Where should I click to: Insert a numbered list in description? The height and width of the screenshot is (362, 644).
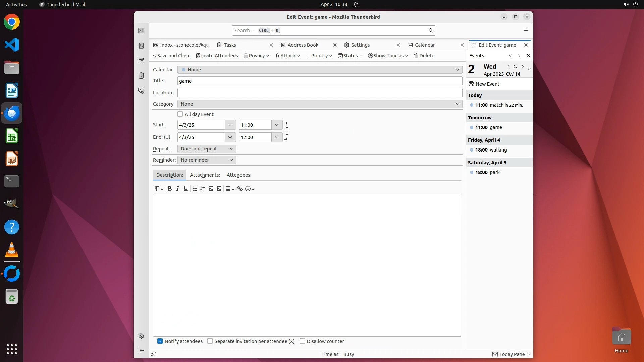(x=203, y=189)
